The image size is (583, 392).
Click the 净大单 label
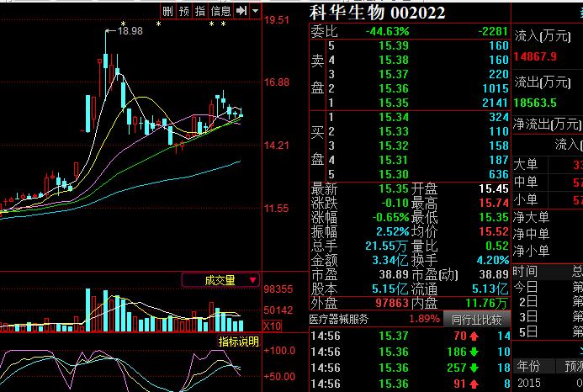(x=531, y=217)
